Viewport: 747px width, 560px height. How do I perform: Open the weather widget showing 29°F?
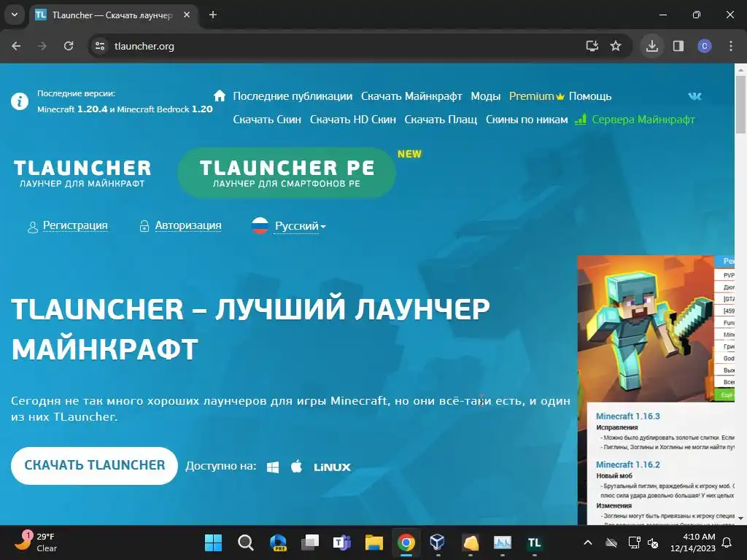[x=36, y=542]
